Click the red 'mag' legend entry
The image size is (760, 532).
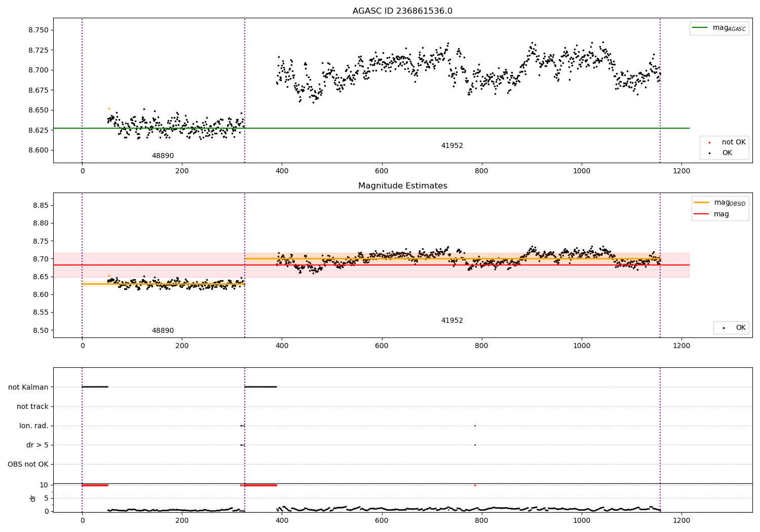pyautogui.click(x=712, y=214)
